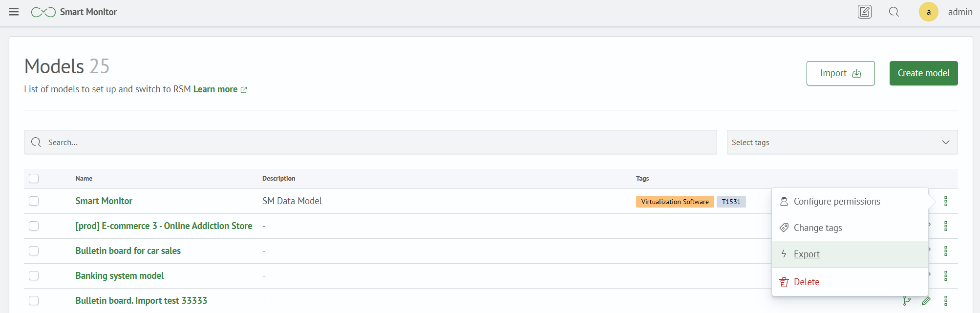Click the T1531 tag

coord(731,202)
